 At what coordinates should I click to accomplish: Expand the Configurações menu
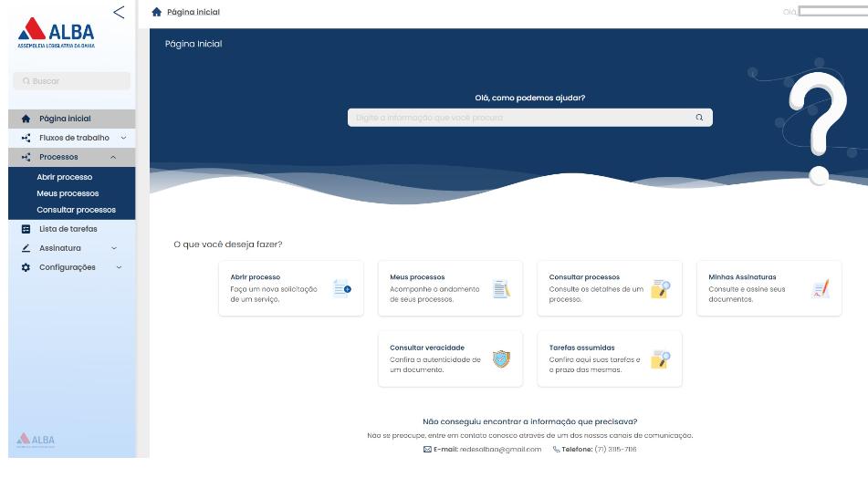point(119,267)
